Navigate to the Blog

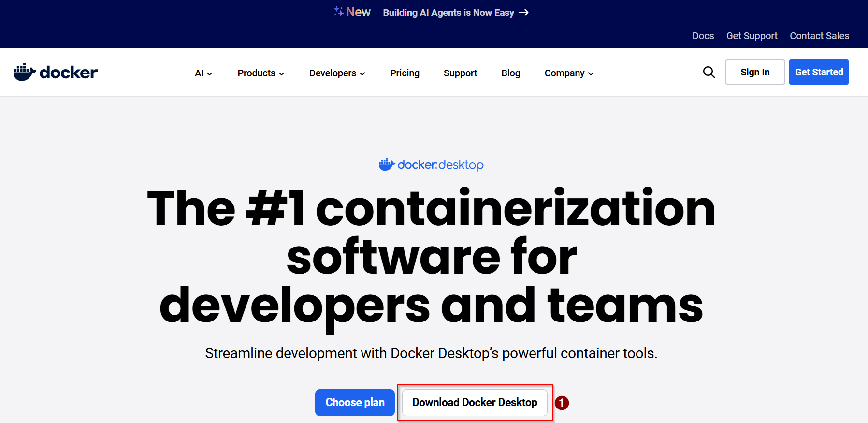click(510, 73)
